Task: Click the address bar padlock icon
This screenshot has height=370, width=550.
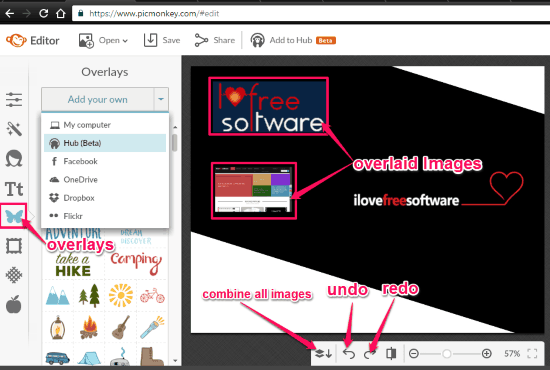Action: click(81, 14)
